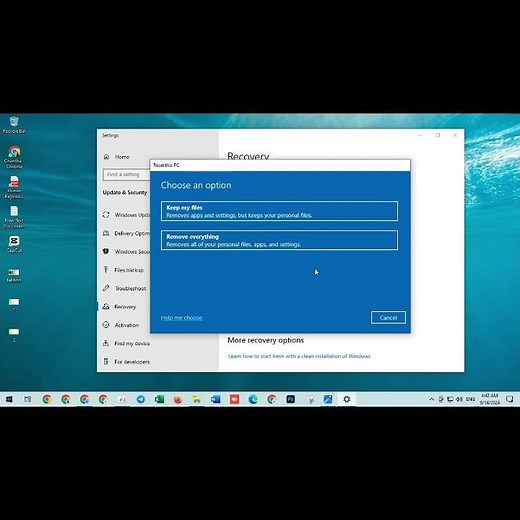Open Word from the taskbar

coord(216,399)
